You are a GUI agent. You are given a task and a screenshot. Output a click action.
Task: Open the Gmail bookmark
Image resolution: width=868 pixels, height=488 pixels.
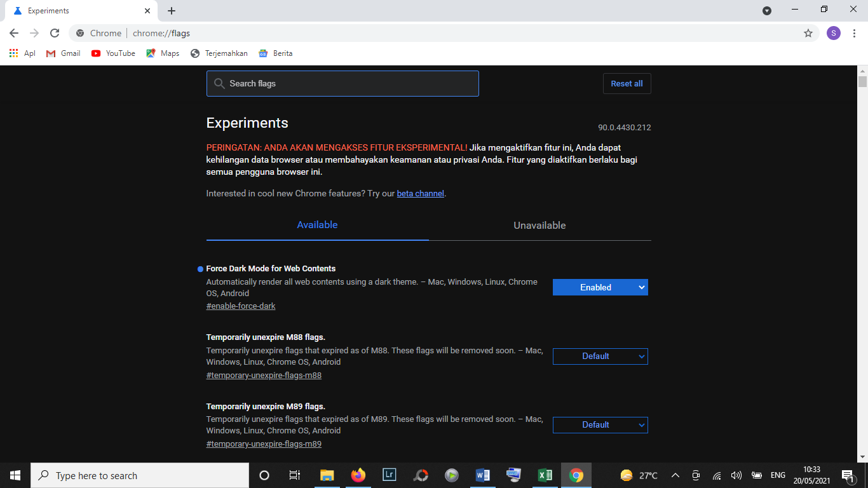pyautogui.click(x=64, y=53)
